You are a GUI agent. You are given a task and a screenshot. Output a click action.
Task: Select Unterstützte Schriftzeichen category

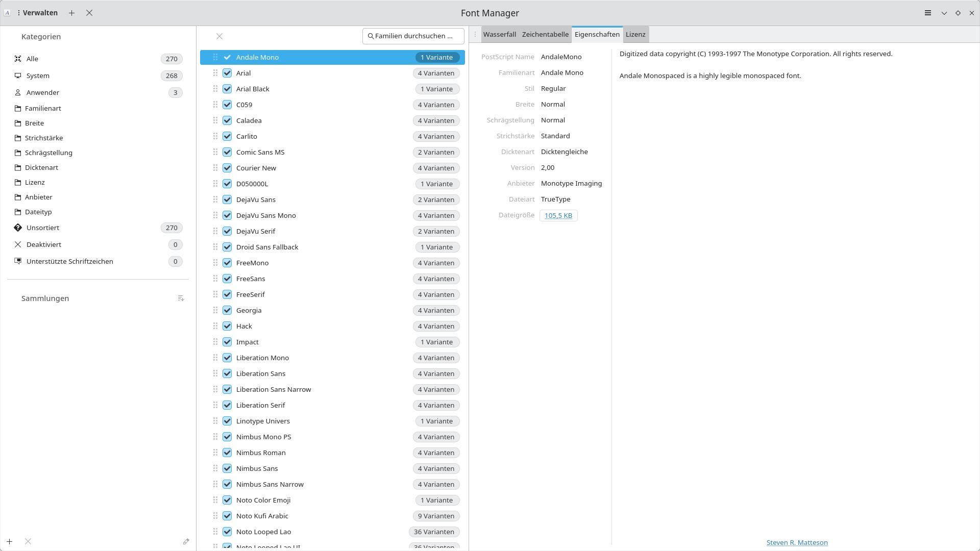[x=98, y=261]
